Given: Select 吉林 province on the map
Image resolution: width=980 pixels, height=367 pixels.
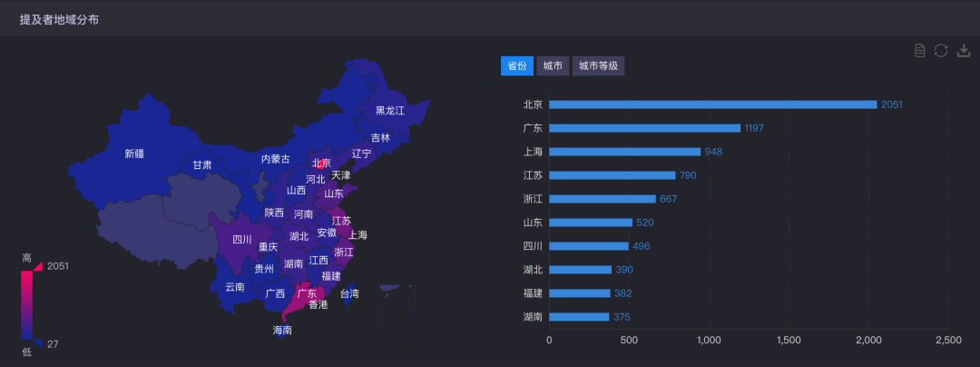Looking at the screenshot, I should click(380, 137).
